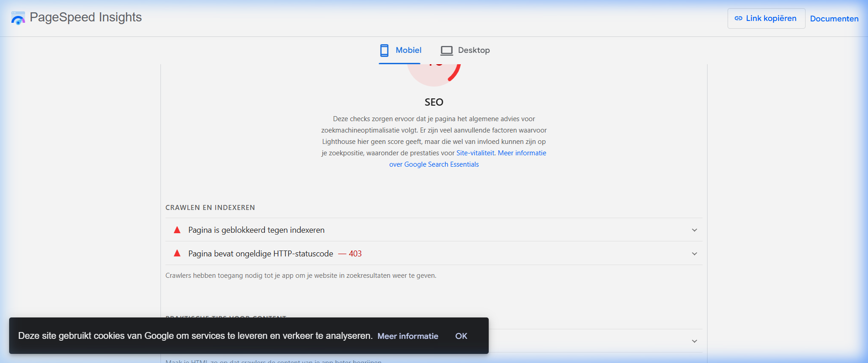Screen dimensions: 868x363
Task: Expand the audit row below cookie banner
Action: coord(694,341)
